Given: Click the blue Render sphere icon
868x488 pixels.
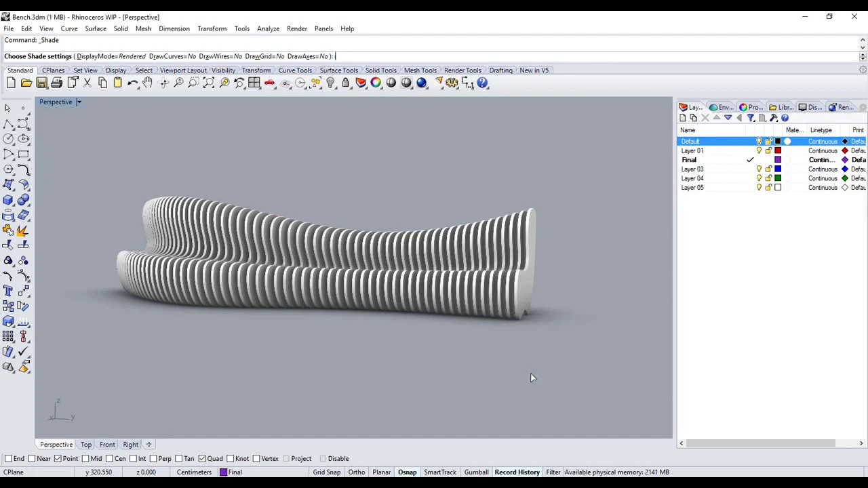Looking at the screenshot, I should 421,83.
